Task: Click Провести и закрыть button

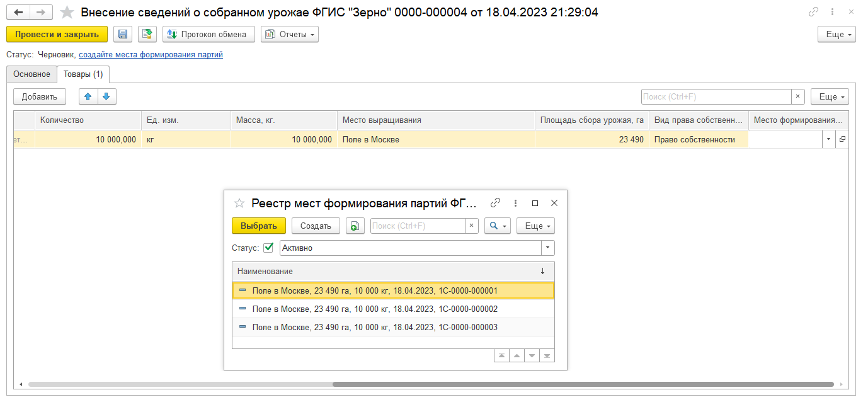Action: (x=57, y=34)
